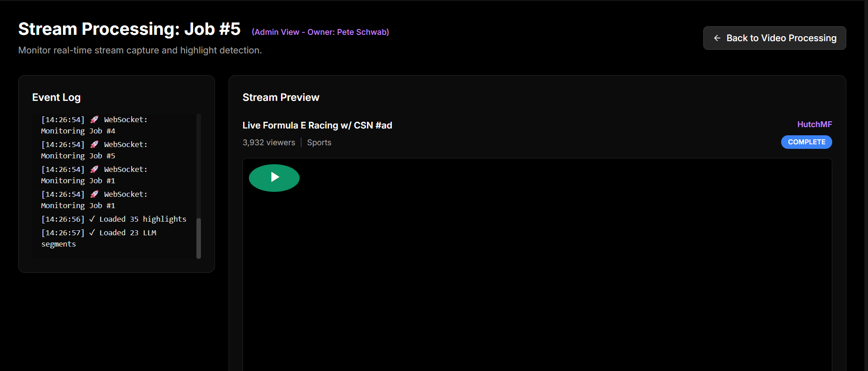Viewport: 868px width, 371px height.
Task: Click Admin View owner Pete Schwab label
Action: (320, 32)
